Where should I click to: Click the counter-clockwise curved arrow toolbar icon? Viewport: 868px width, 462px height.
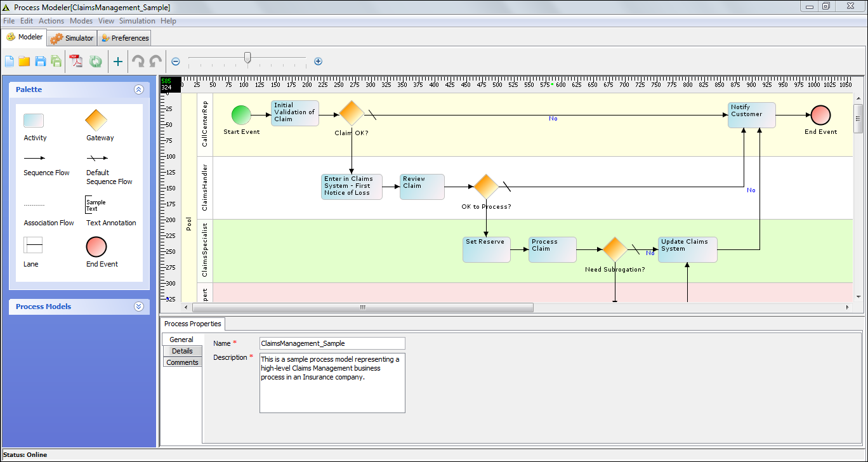point(155,62)
